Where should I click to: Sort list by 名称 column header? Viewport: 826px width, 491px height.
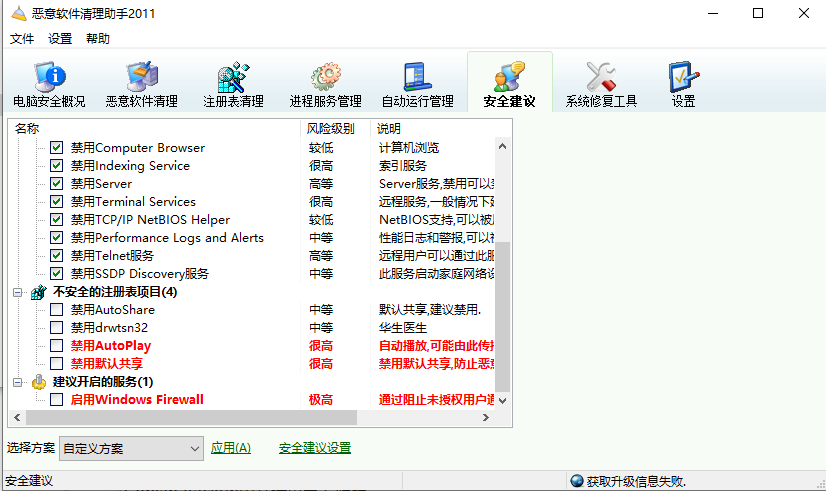(x=154, y=128)
